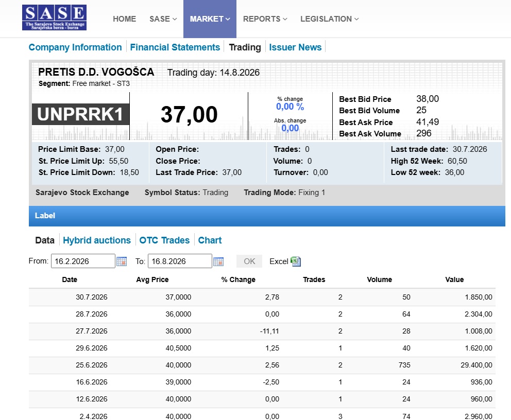Click the Excel export icon
Screen dimensions: 511x420
tap(296, 261)
